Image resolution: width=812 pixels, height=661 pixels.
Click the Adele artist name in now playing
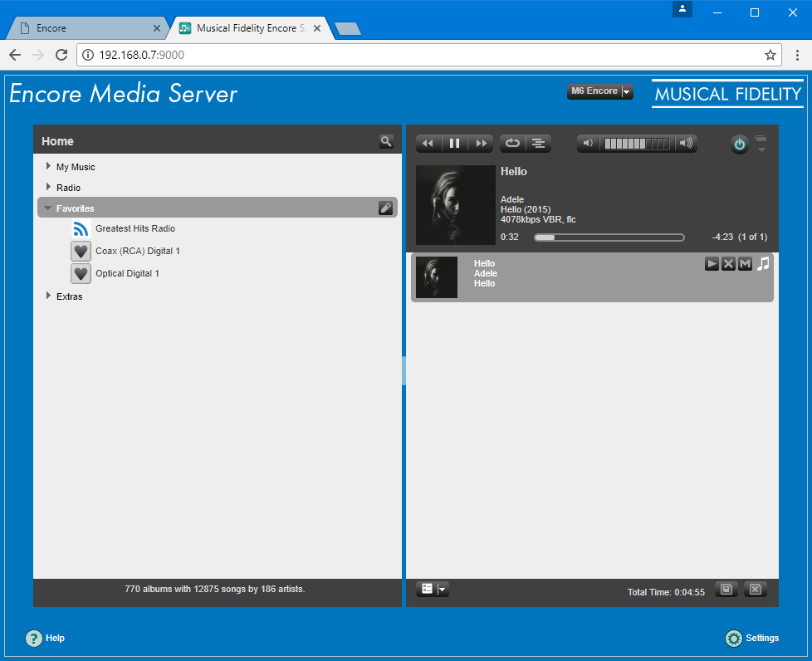pos(512,199)
